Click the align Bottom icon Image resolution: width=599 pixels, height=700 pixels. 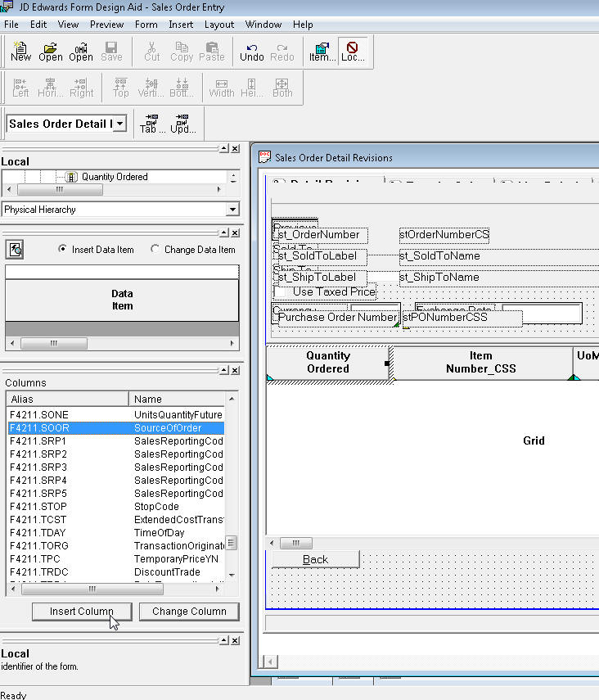point(182,88)
